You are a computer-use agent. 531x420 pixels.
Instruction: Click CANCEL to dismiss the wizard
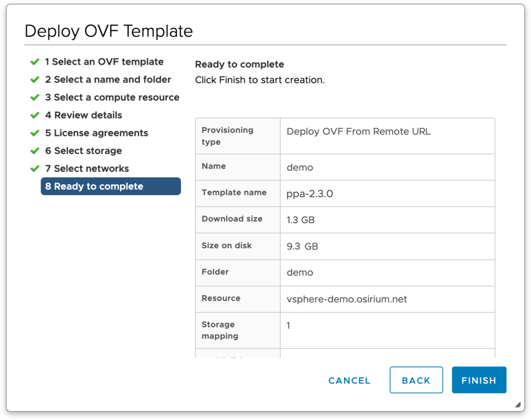click(349, 380)
